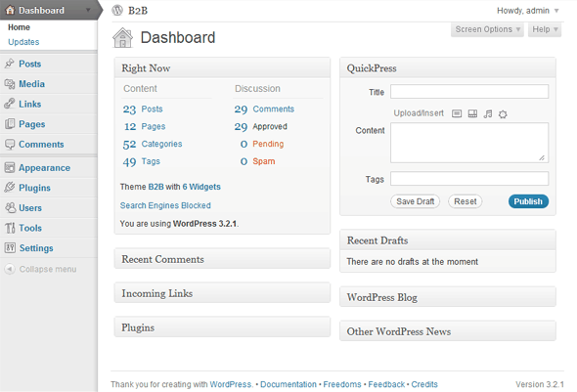Image resolution: width=577 pixels, height=392 pixels.
Task: Open the Tools menu
Action: 30,228
